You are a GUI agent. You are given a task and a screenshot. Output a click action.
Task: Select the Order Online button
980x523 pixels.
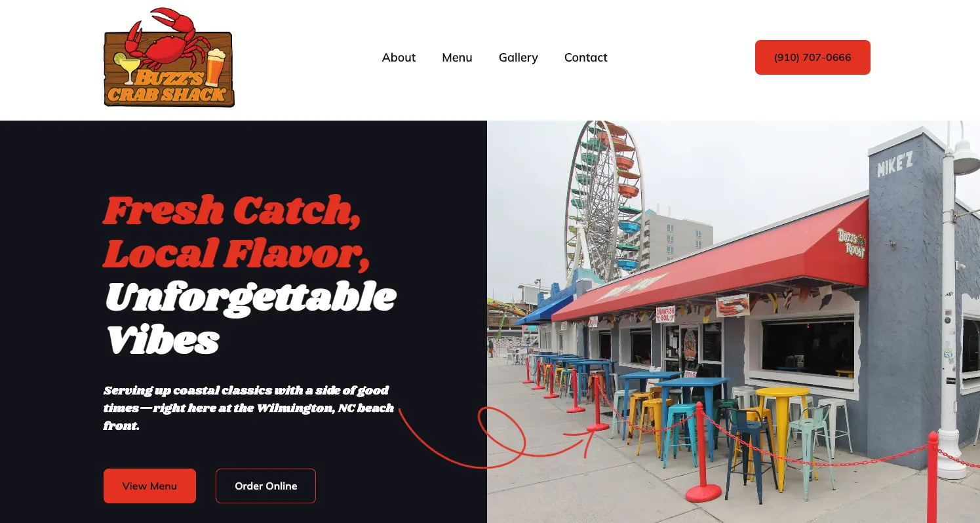[x=265, y=486]
